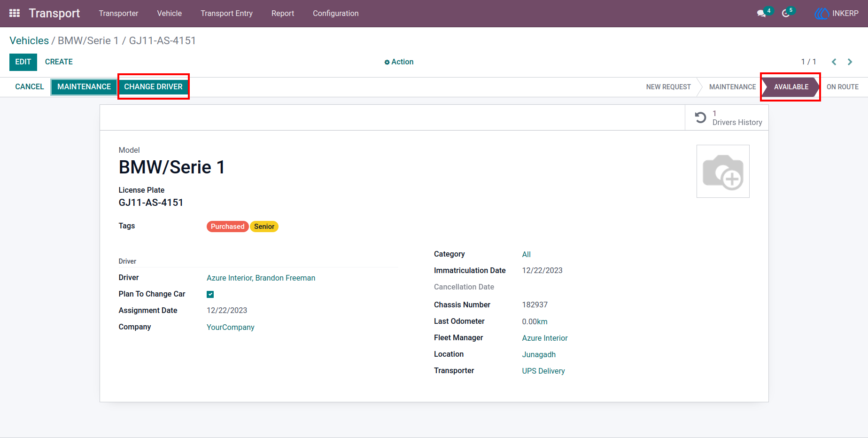Image resolution: width=868 pixels, height=438 pixels.
Task: Open the UPS Delivery transporter link
Action: coord(543,371)
